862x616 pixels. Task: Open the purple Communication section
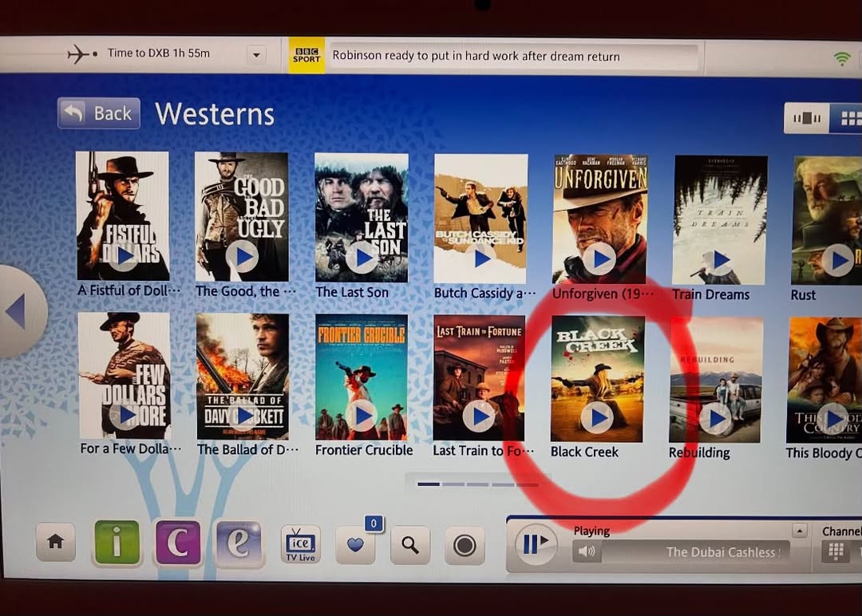coord(178,543)
